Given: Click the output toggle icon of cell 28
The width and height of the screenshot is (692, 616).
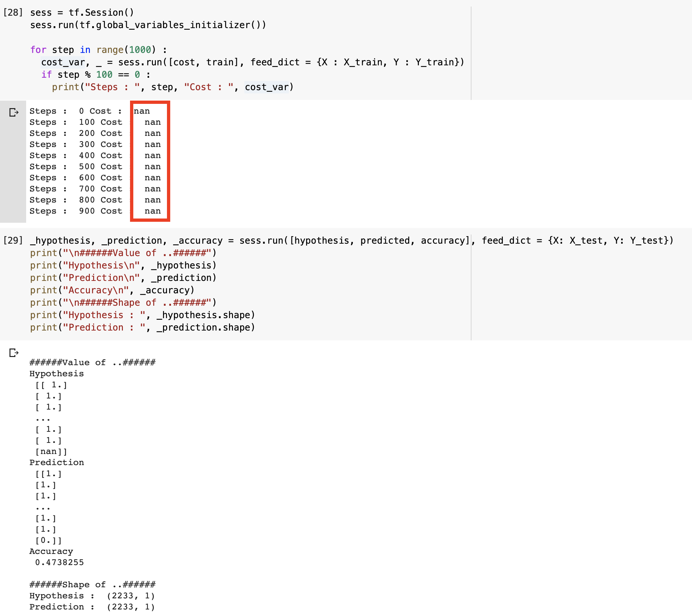Looking at the screenshot, I should tap(13, 112).
